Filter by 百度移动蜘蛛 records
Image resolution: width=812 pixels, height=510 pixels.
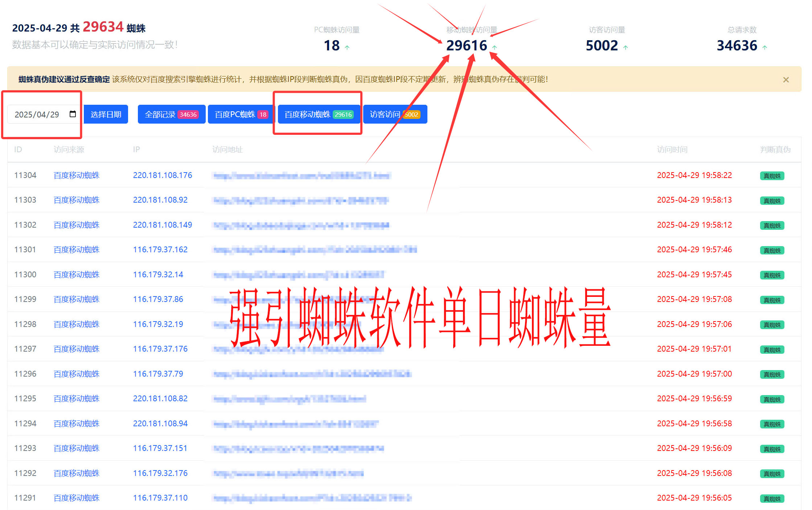coord(318,115)
